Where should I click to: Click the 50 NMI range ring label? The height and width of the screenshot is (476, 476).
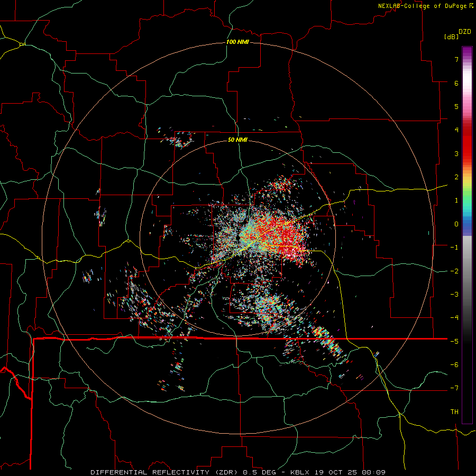[237, 140]
